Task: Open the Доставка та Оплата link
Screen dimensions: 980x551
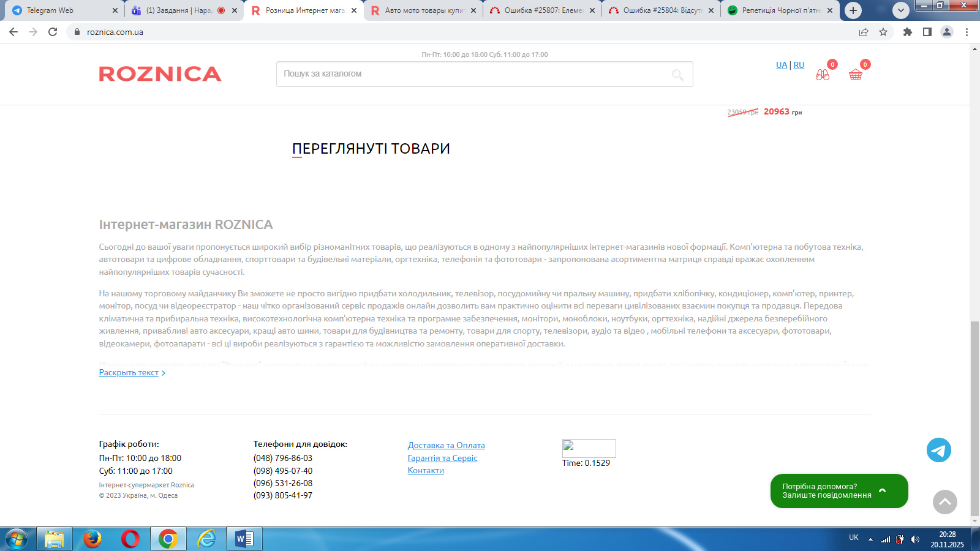Action: (446, 446)
